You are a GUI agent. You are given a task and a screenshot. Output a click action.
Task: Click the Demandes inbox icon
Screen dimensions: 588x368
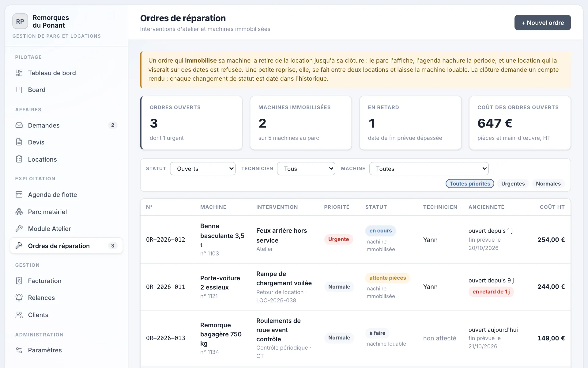click(x=19, y=125)
